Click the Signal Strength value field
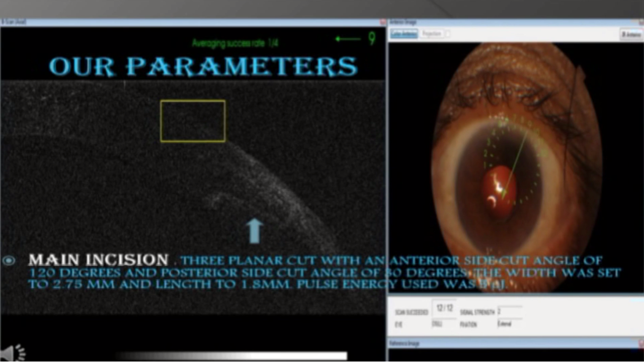The image size is (644, 362). [509, 312]
